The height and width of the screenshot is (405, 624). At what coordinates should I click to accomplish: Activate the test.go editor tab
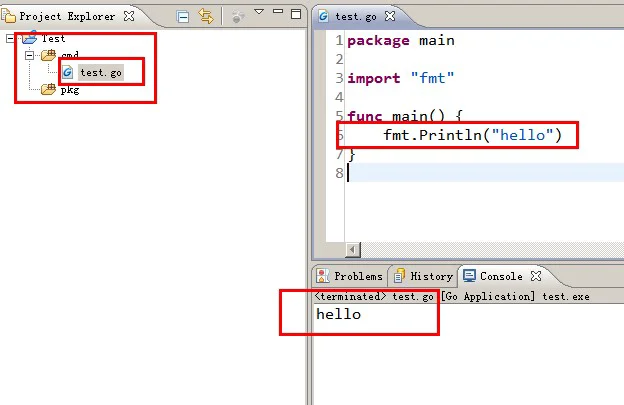[x=355, y=16]
